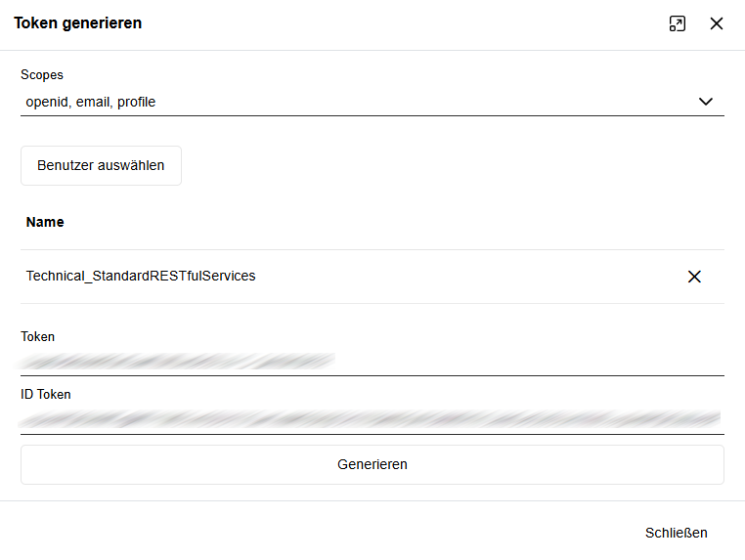Maximize the dialog with the expand icon
This screenshot has height=560, width=745.
(677, 24)
